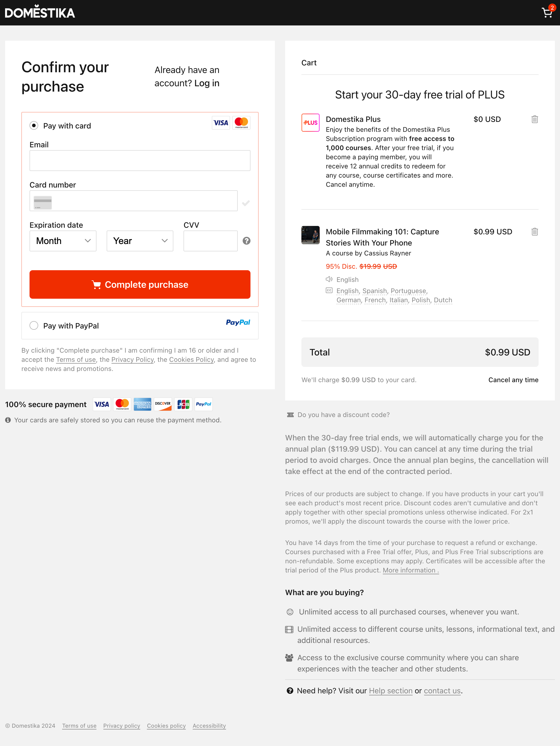560x746 pixels.
Task: Click the CVV help question mark icon
Action: click(x=247, y=241)
